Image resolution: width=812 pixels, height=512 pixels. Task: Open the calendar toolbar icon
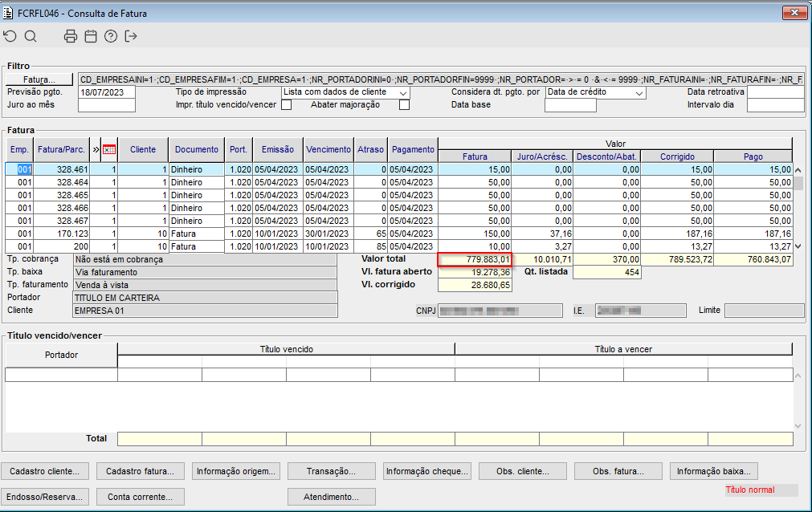pos(91,36)
